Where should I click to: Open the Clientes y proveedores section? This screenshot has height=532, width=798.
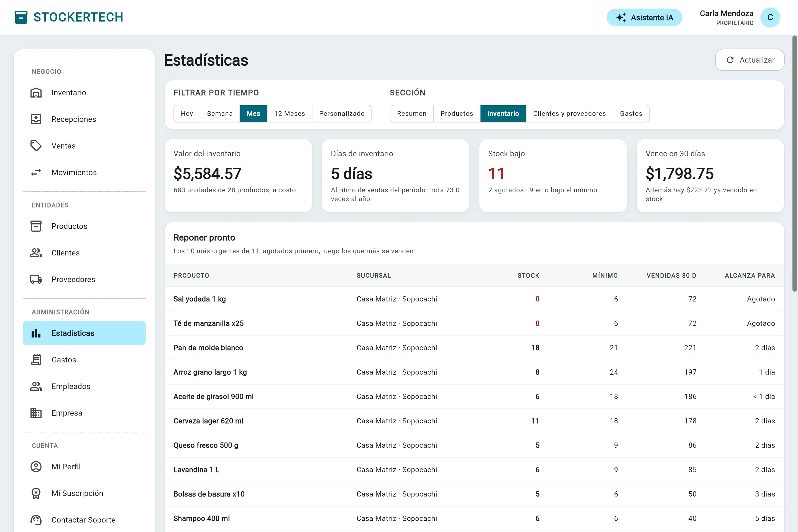[x=569, y=114]
